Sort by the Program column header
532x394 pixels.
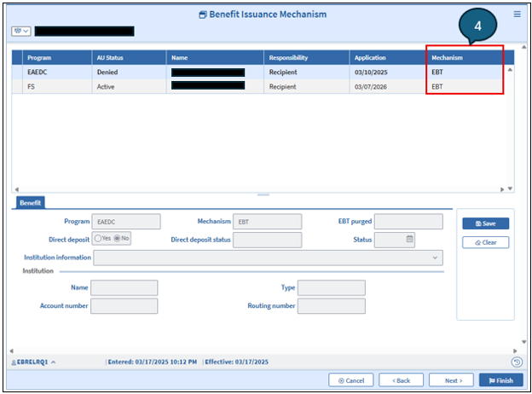click(x=57, y=58)
